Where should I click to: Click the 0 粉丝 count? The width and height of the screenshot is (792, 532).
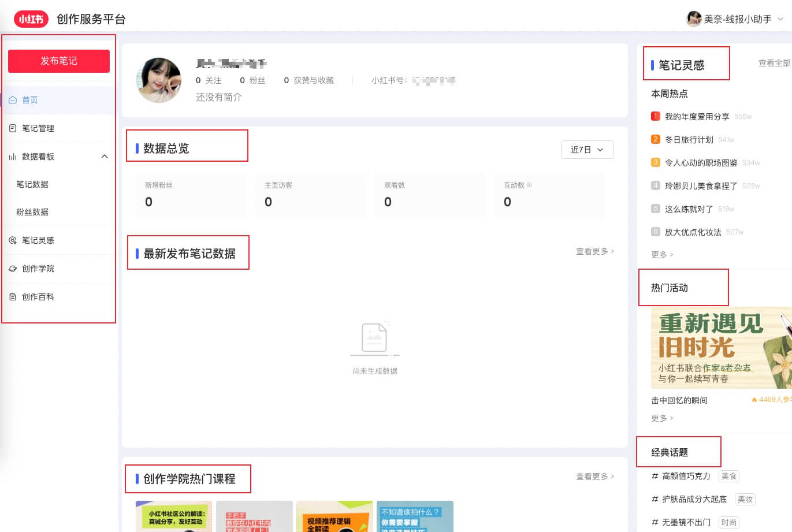[x=252, y=80]
